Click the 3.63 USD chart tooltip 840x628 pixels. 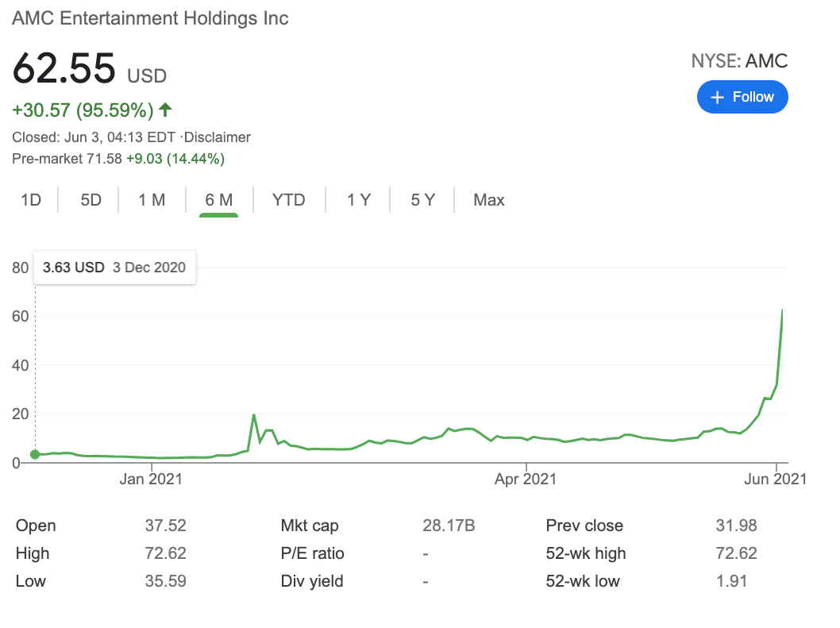114,268
